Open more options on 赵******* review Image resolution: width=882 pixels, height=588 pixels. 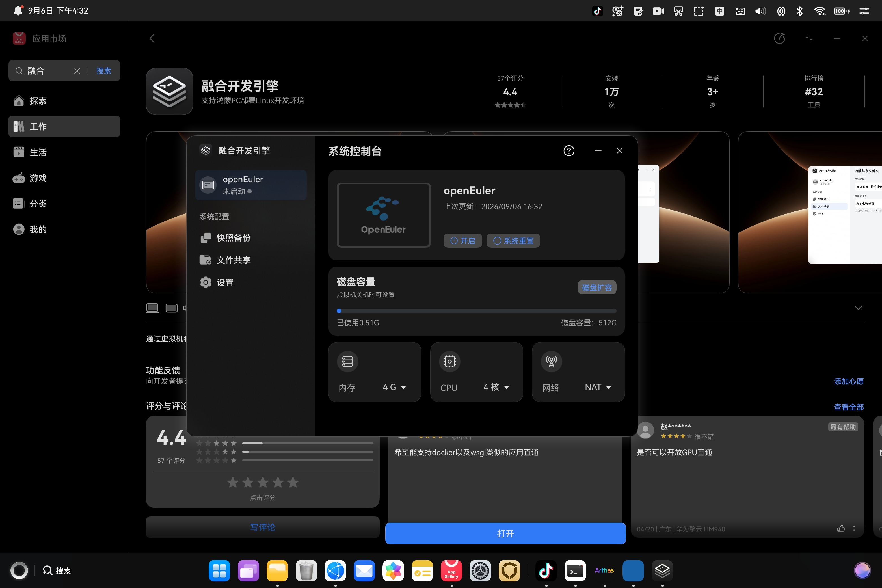pos(854,528)
